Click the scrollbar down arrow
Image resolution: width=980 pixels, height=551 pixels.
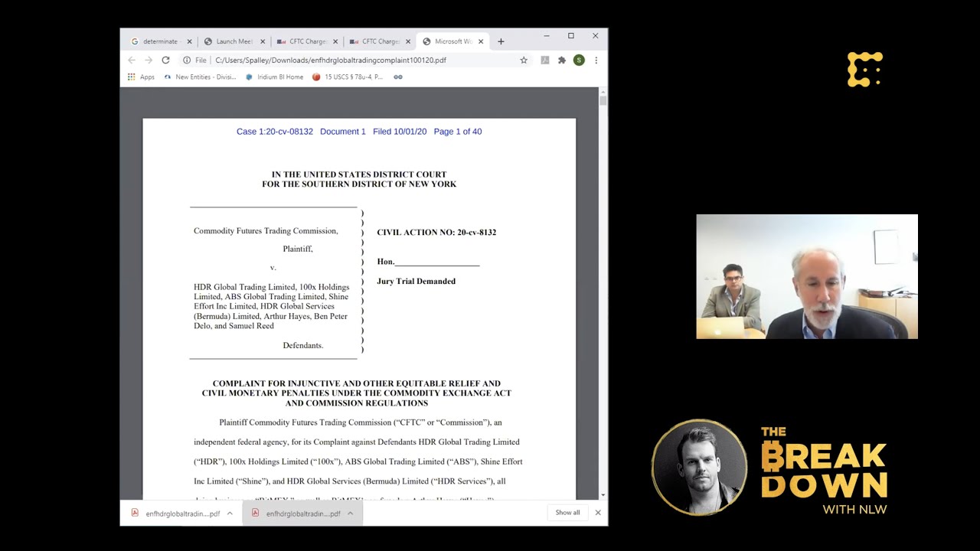coord(603,495)
